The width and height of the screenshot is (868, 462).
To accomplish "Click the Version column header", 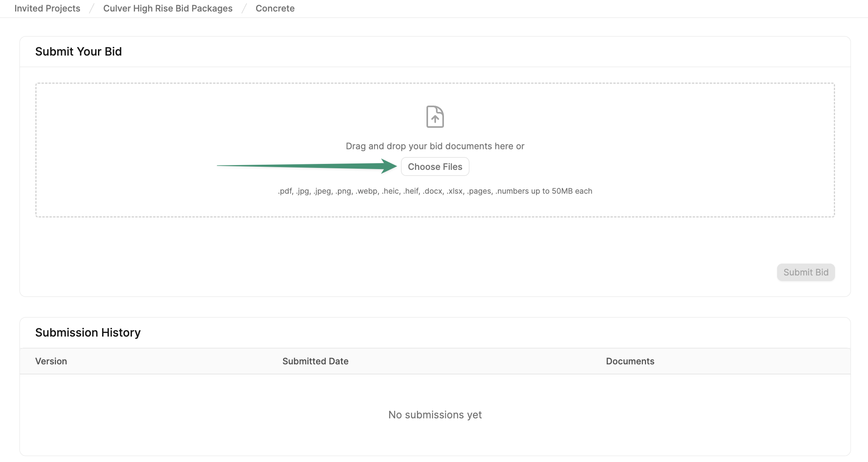I will tap(51, 361).
